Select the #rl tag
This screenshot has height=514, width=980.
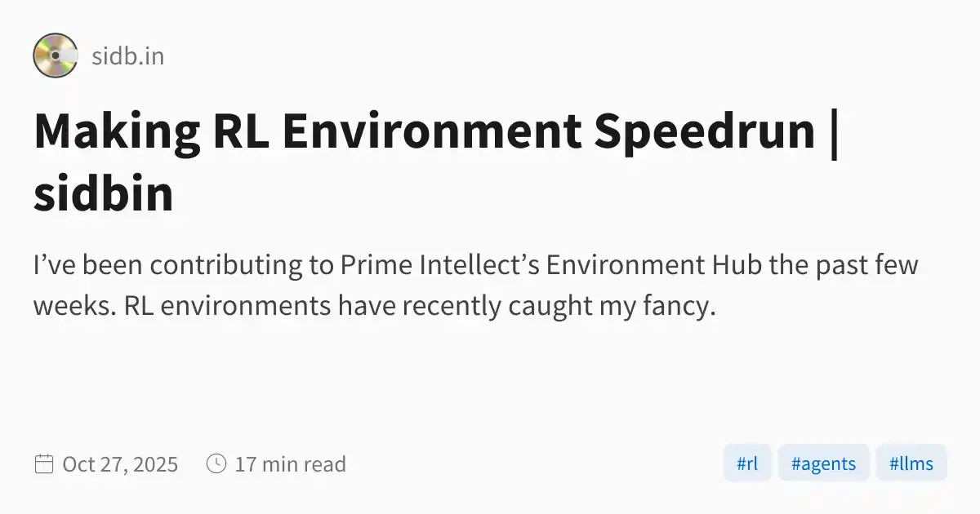pyautogui.click(x=747, y=464)
